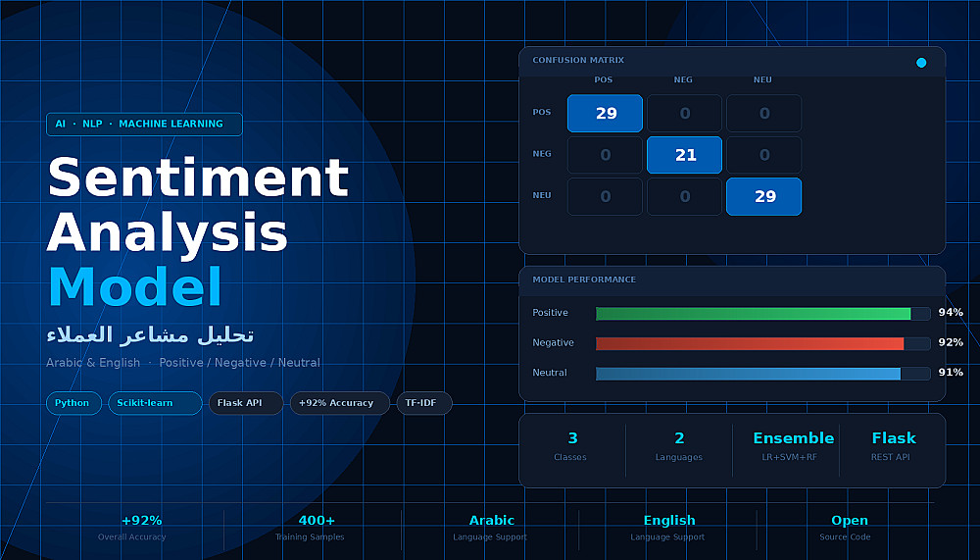Click the NEG row, NEU column zero cell
This screenshot has width=980, height=560.
pyautogui.click(x=763, y=155)
